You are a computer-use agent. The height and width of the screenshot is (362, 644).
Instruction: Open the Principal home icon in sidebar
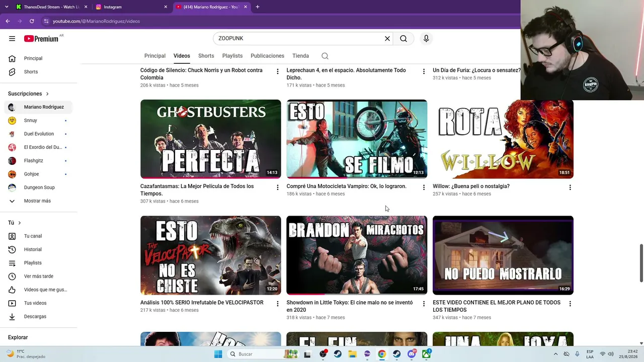coord(12,58)
